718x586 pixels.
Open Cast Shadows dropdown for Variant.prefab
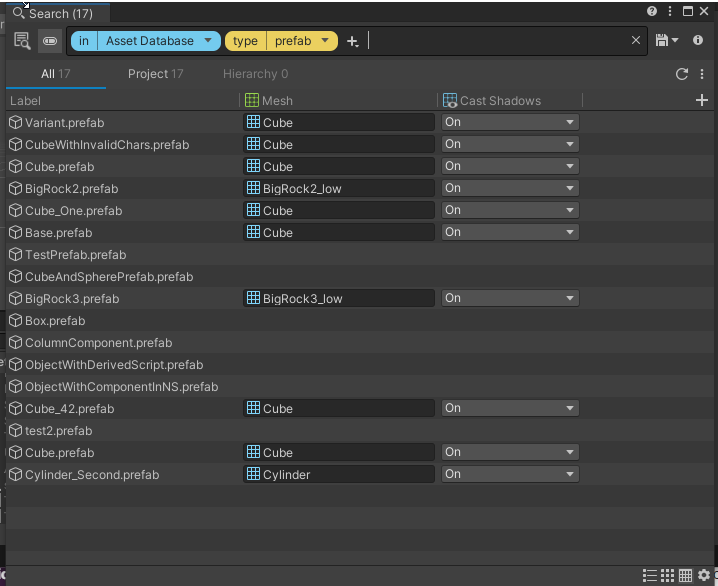(x=510, y=122)
